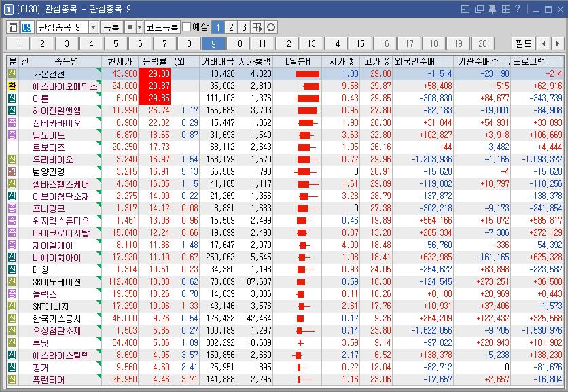
Task: Click the refresh icon in toolbar
Action: [271, 27]
